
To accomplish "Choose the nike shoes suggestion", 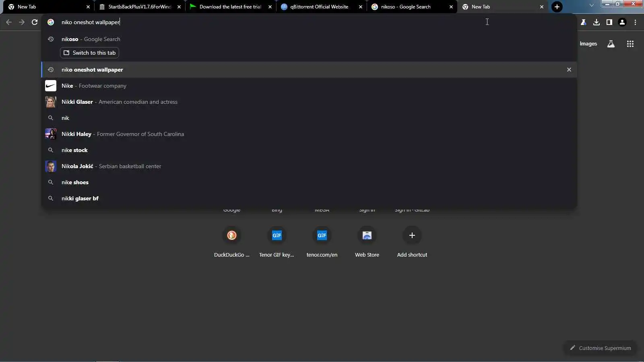I will click(x=309, y=182).
